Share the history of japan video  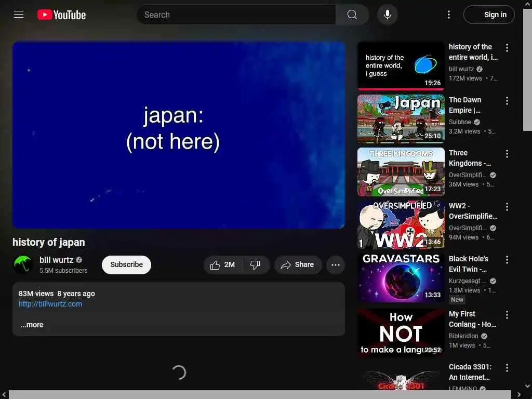point(298,264)
